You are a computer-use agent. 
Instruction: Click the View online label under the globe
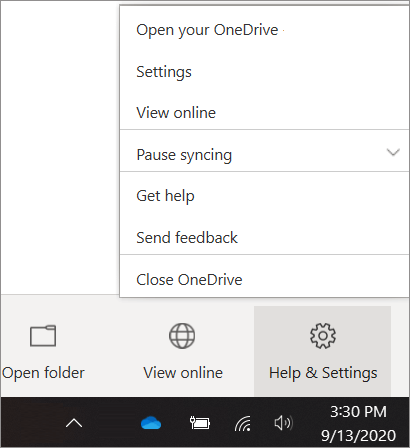point(183,373)
